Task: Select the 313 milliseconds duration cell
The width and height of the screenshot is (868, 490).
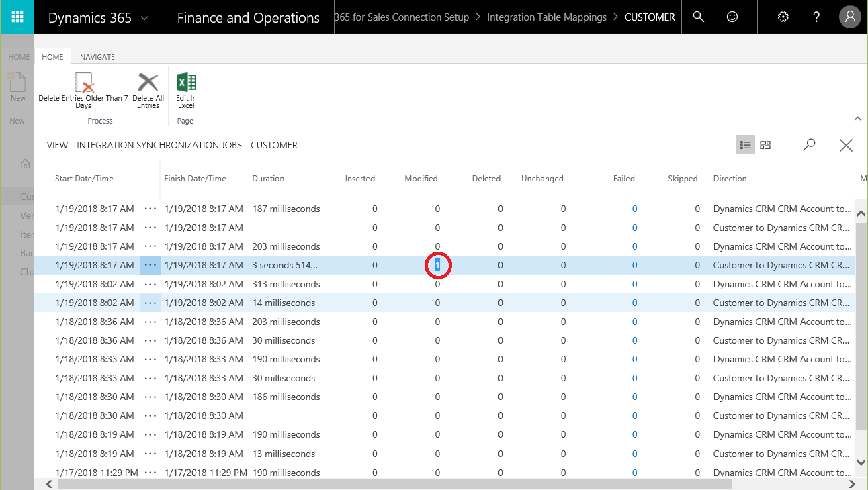Action: [286, 284]
